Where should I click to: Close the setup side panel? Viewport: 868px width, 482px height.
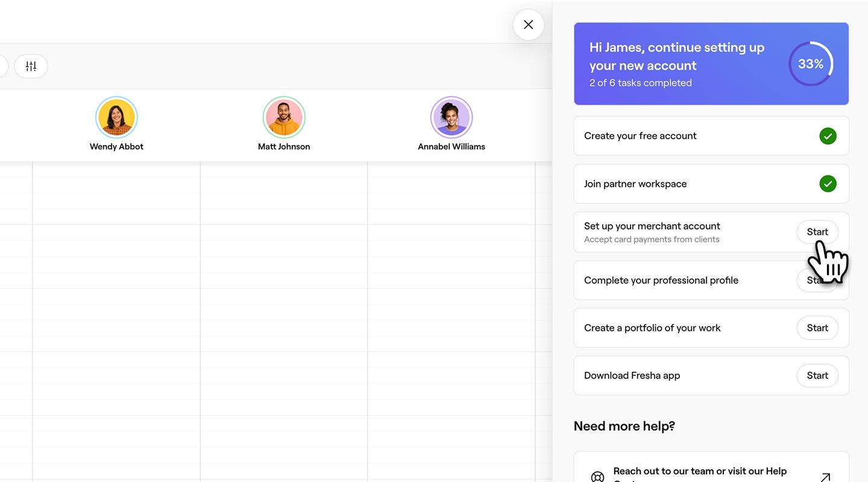pos(528,25)
